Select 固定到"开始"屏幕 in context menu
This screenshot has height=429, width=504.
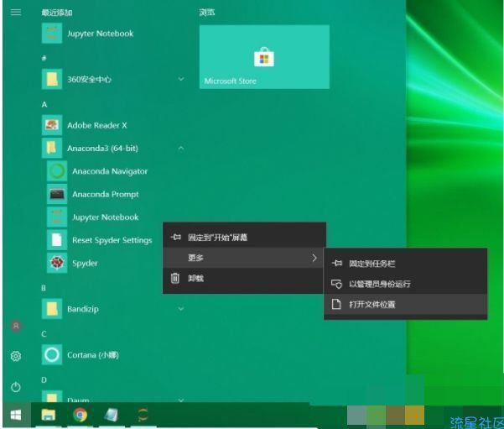244,238
